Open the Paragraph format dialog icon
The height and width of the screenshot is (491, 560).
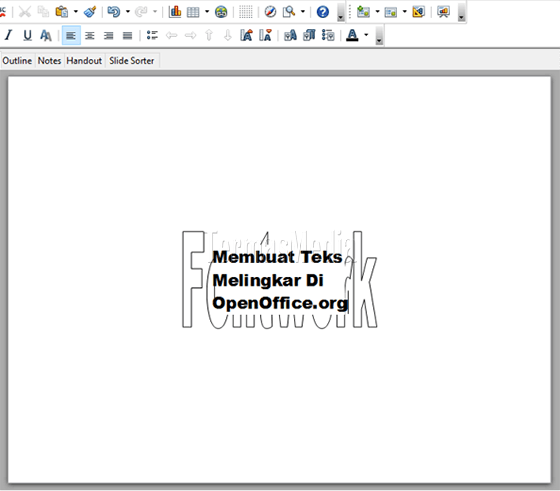(309, 35)
